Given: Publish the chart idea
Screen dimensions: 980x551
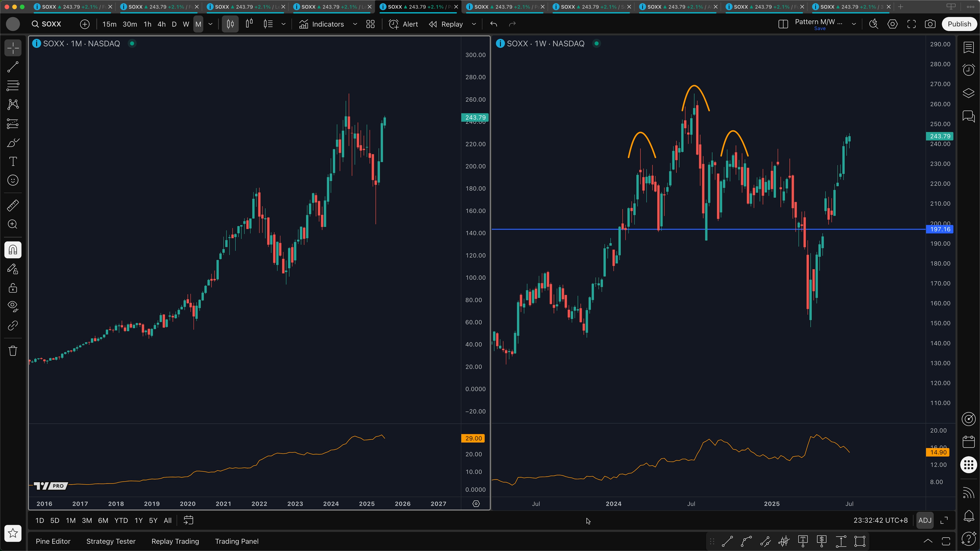Looking at the screenshot, I should (x=960, y=24).
